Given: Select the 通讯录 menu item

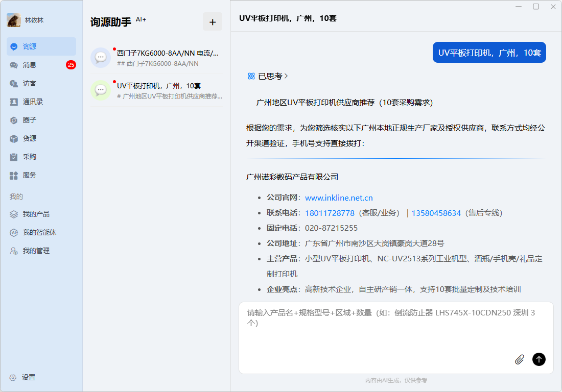Looking at the screenshot, I should (x=41, y=102).
